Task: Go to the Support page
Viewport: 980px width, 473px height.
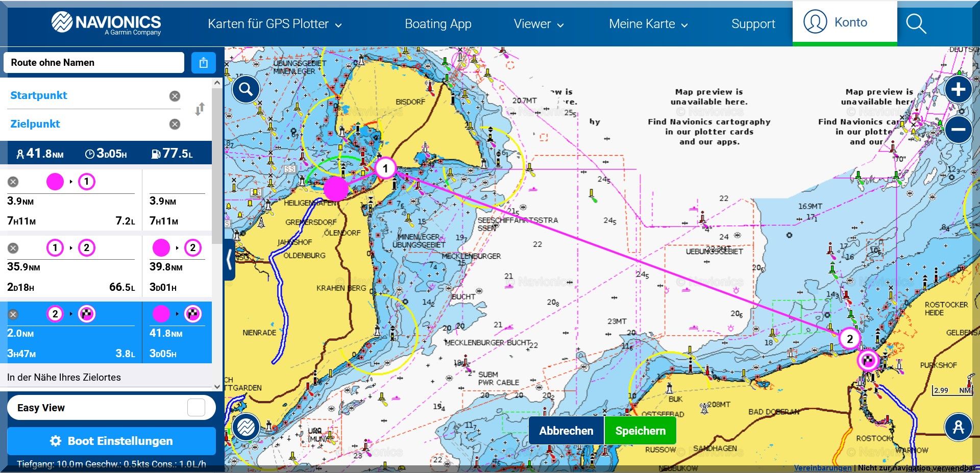Action: point(753,24)
